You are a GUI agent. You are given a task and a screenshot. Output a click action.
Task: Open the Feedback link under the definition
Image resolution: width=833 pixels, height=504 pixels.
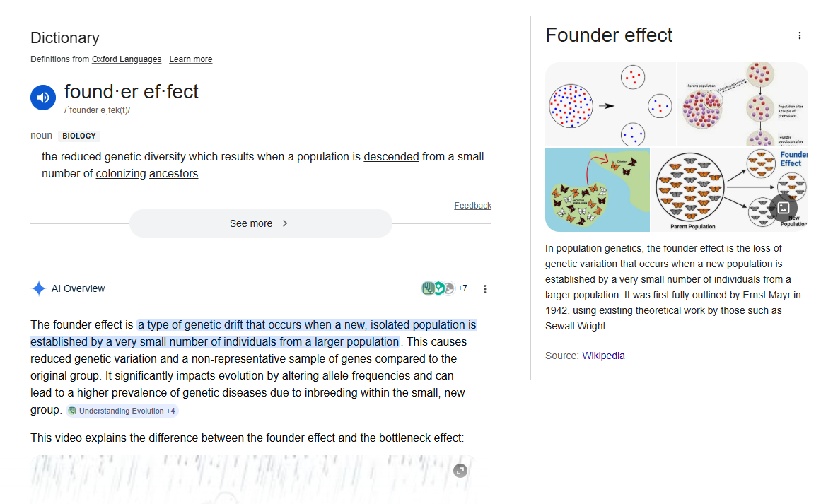point(472,206)
